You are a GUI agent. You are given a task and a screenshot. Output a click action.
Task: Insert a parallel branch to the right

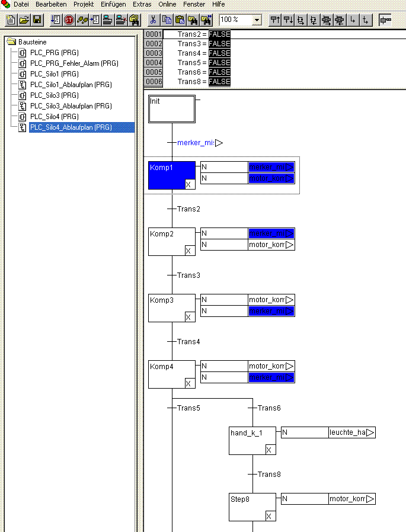coord(326,20)
